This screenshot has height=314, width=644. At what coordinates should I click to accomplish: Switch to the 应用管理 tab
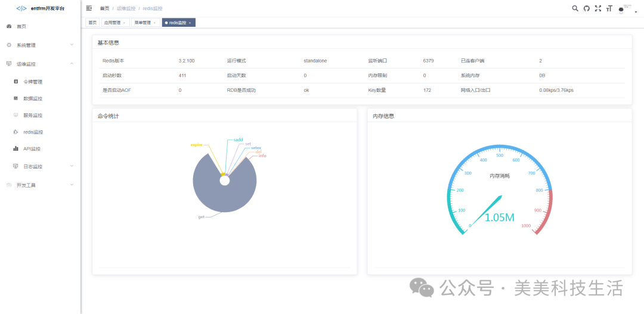click(115, 23)
